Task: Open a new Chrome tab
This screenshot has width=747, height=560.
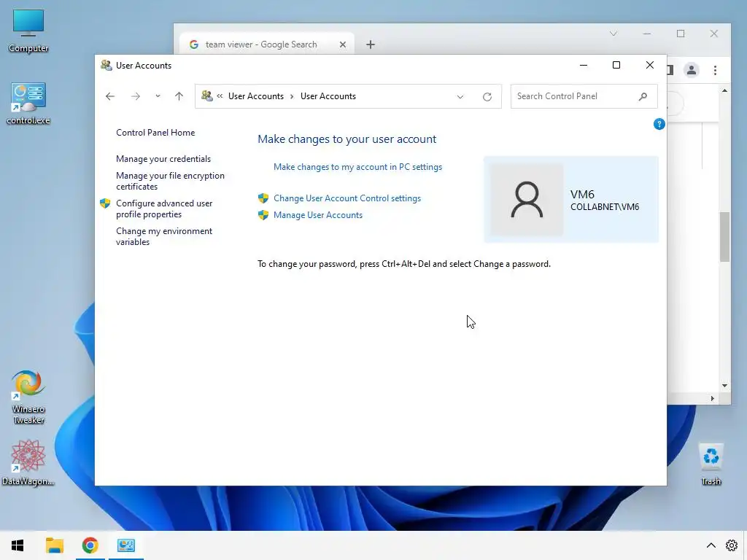Action: tap(371, 44)
